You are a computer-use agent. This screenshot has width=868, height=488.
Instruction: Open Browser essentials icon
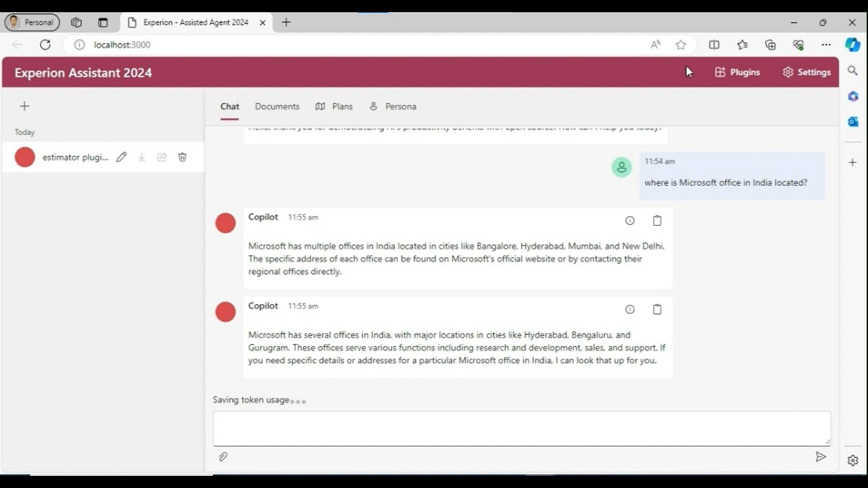798,45
